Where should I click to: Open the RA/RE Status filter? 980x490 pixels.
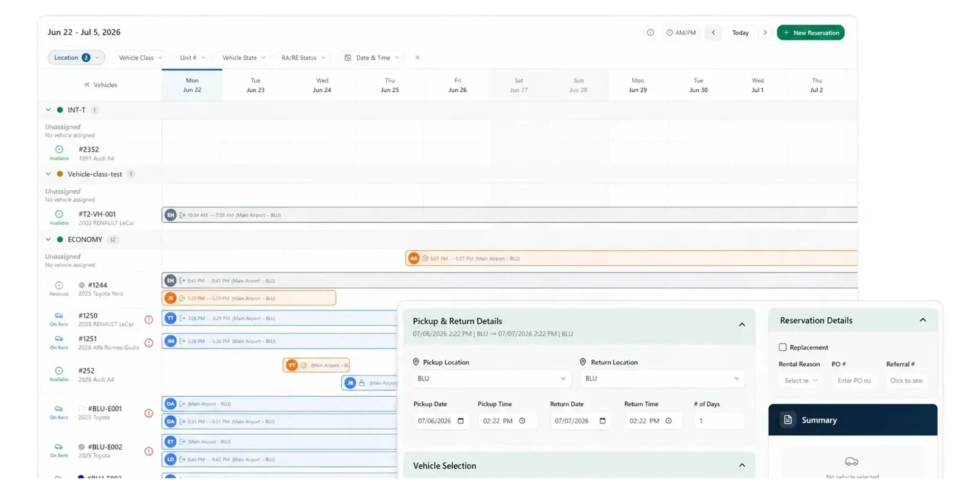tap(303, 58)
